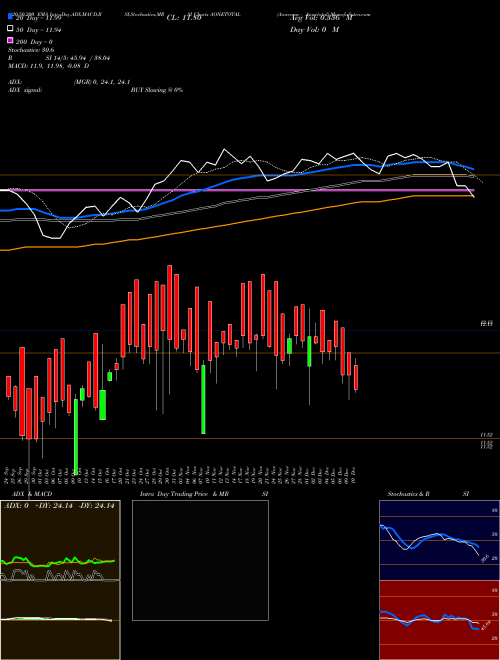Select the '50 Day = 11.94' label
The height and width of the screenshot is (660, 500).
click(x=39, y=29)
